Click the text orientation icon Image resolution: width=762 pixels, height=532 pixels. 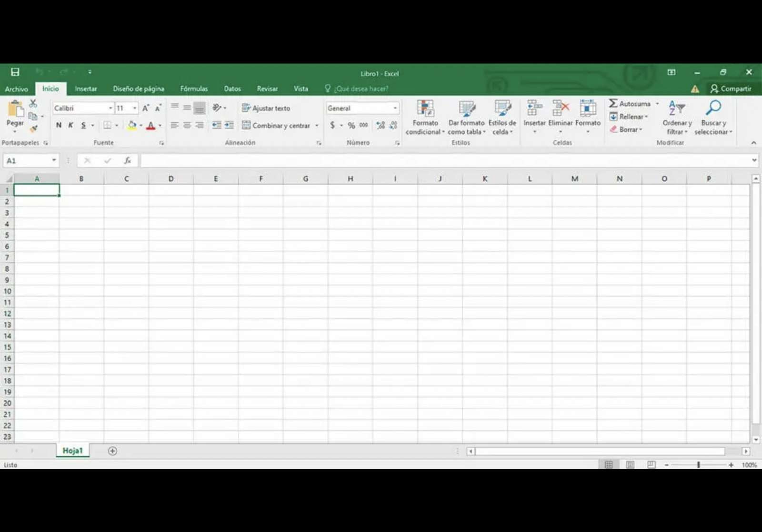217,108
